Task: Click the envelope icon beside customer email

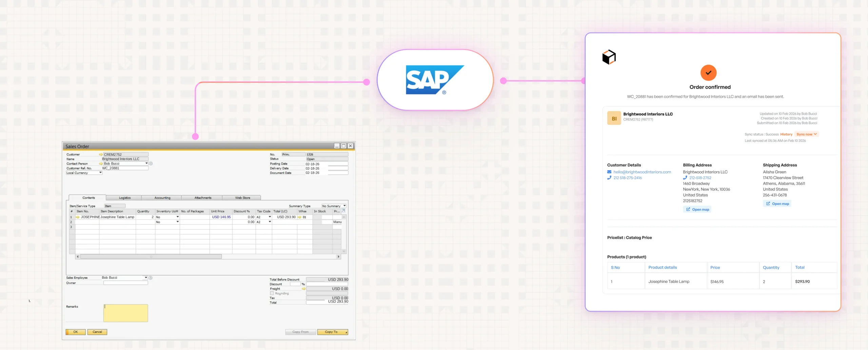Action: [609, 172]
